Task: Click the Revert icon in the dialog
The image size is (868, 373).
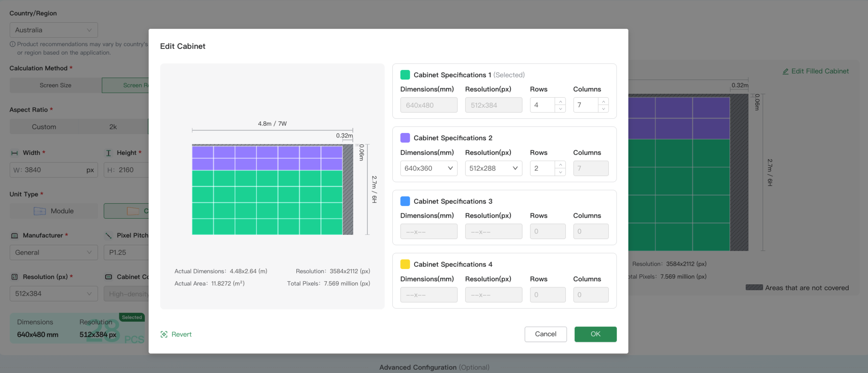Action: [164, 334]
